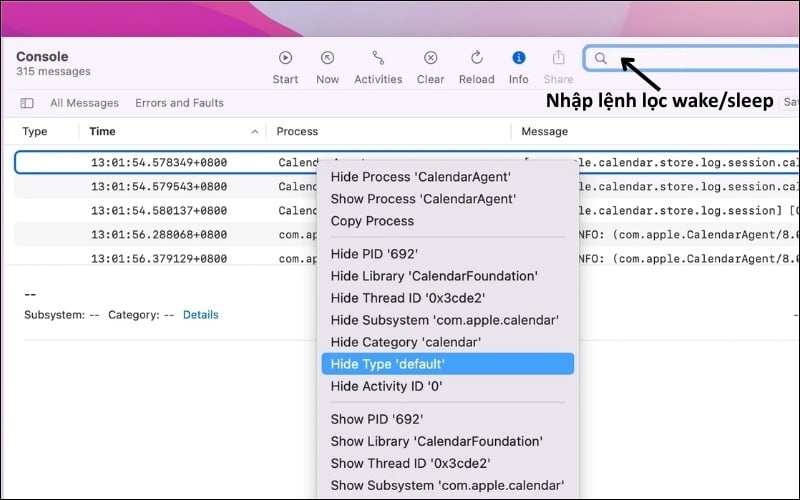This screenshot has height=500, width=800.
Task: Reload the log messages
Action: (x=476, y=58)
